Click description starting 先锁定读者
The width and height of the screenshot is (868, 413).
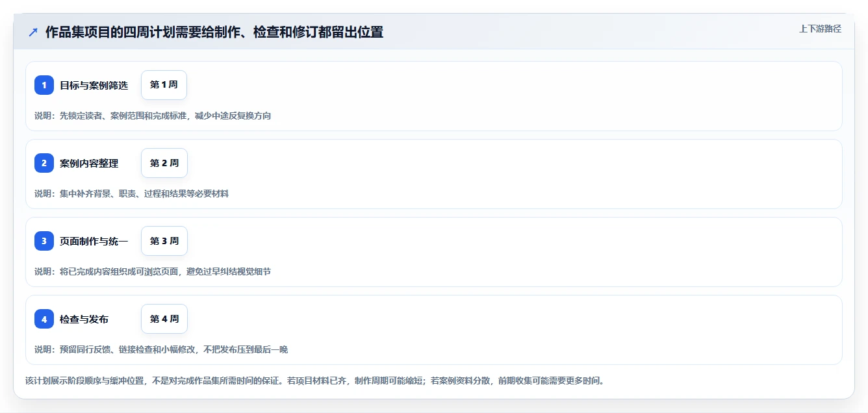click(153, 116)
